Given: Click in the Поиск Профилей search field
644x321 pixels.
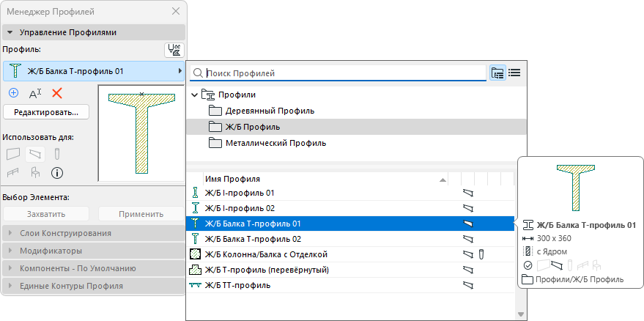Looking at the screenshot, I should (344, 73).
